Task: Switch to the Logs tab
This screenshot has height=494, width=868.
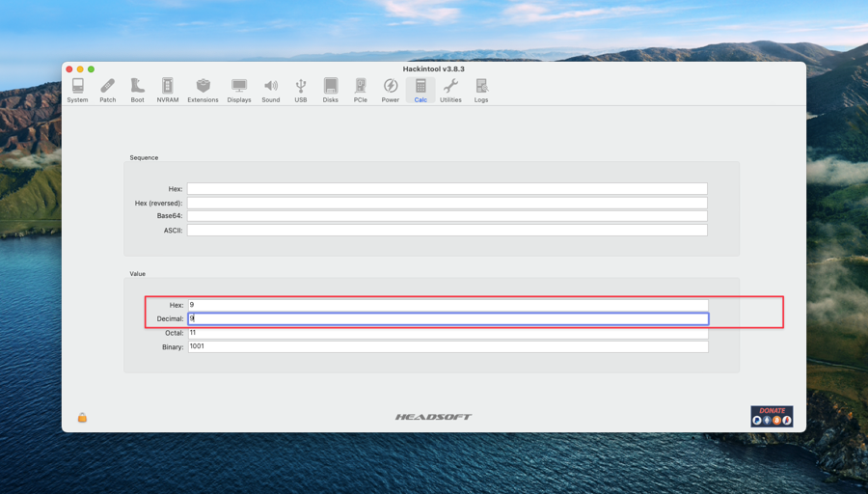Action: coord(481,90)
